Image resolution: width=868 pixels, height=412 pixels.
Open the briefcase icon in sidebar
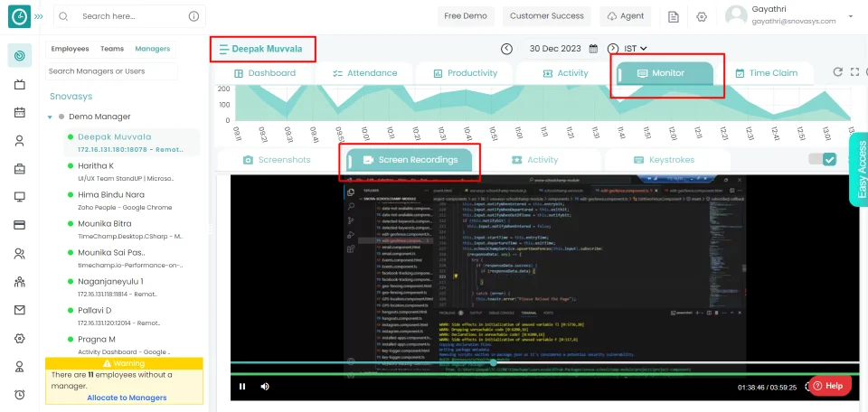[x=19, y=169]
